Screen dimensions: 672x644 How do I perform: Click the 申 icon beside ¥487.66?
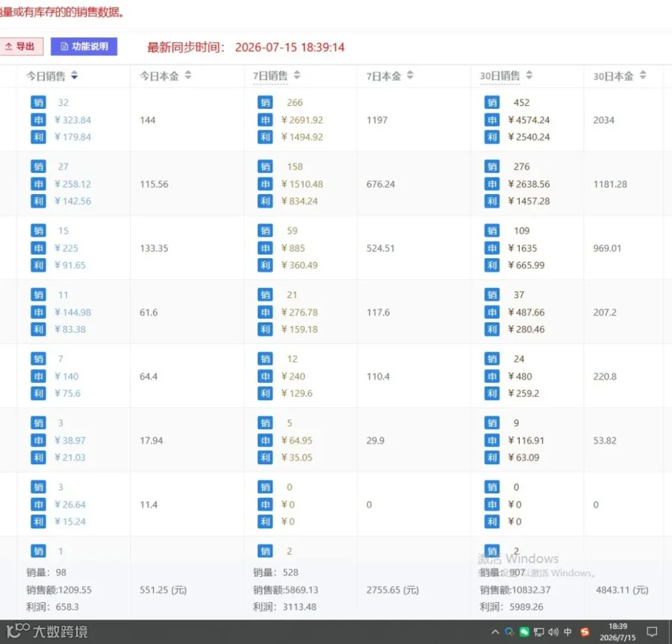pos(492,312)
